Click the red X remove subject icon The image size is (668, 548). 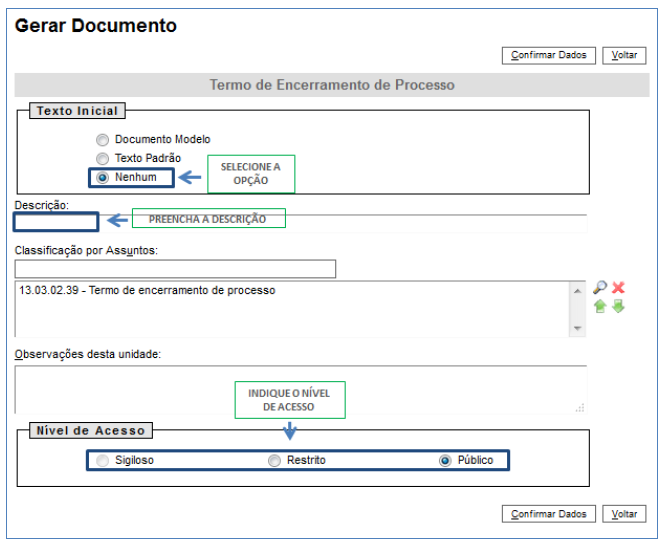click(x=619, y=288)
